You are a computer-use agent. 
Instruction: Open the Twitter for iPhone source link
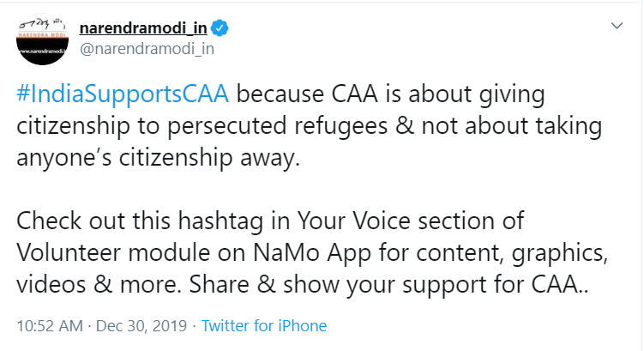[264, 326]
